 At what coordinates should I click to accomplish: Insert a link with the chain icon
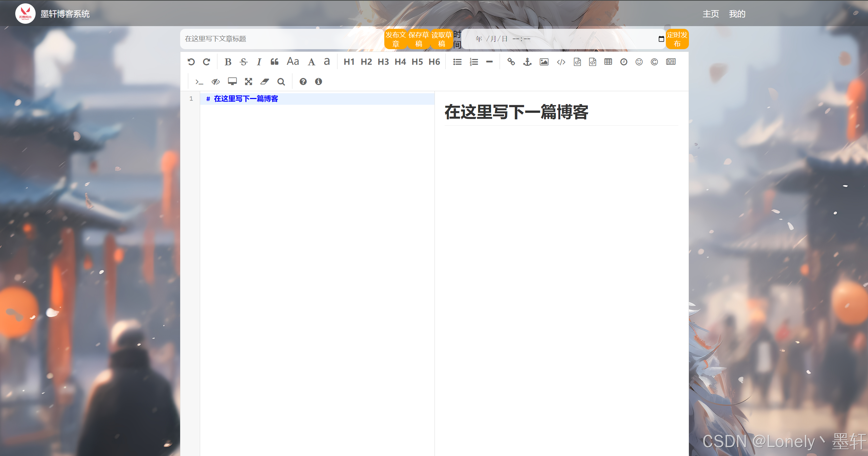point(511,62)
